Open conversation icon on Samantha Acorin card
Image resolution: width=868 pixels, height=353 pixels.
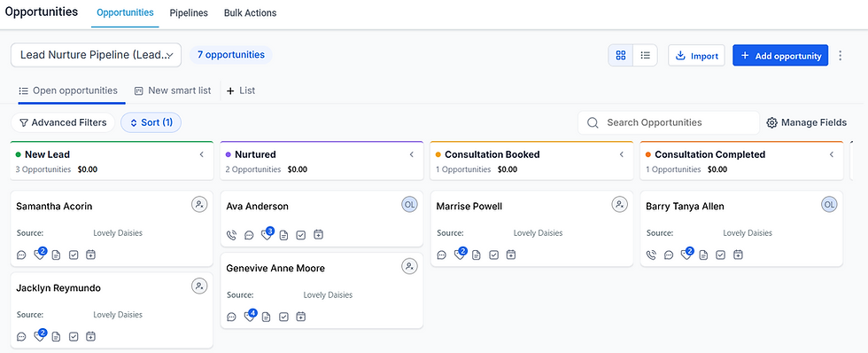click(21, 255)
